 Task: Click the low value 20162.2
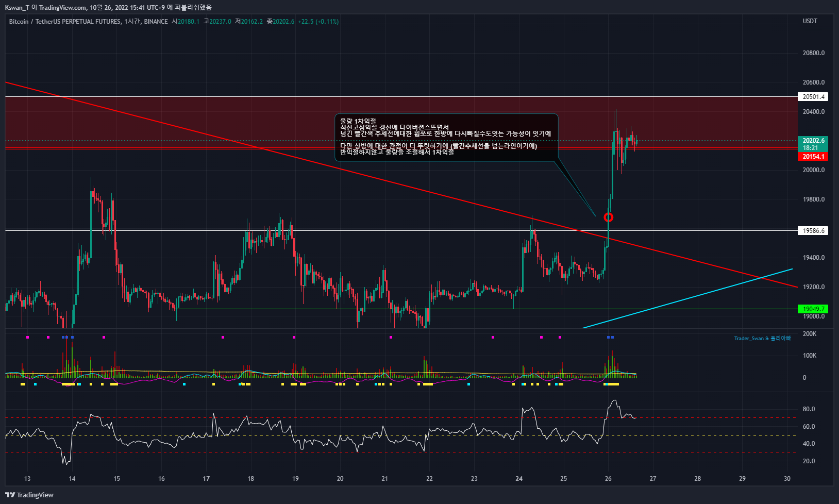pos(252,22)
